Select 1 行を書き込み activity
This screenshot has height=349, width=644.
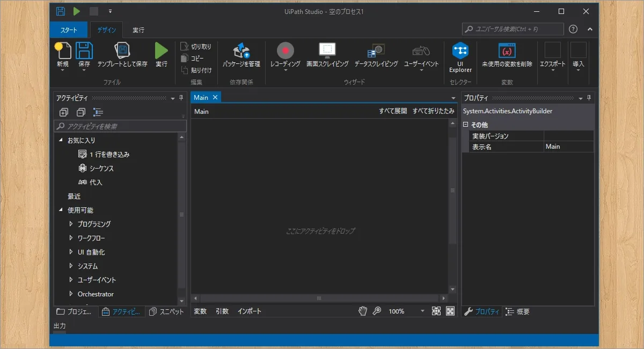tap(104, 154)
